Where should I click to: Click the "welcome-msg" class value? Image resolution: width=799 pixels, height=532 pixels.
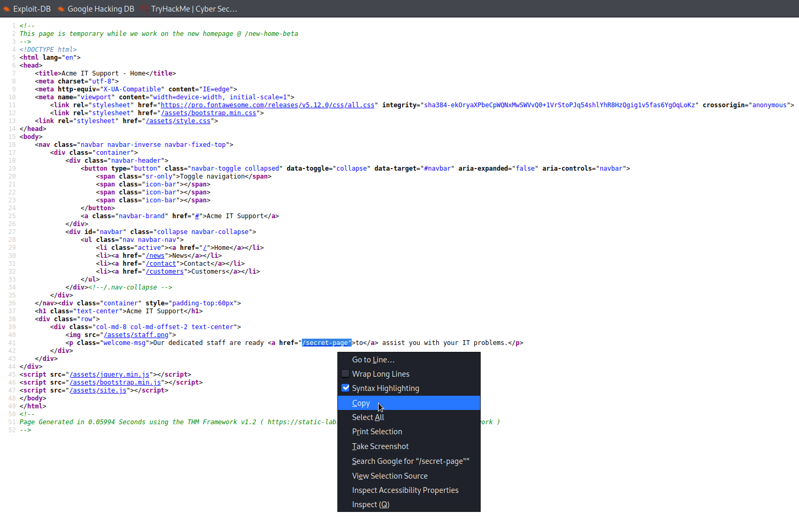pos(125,343)
